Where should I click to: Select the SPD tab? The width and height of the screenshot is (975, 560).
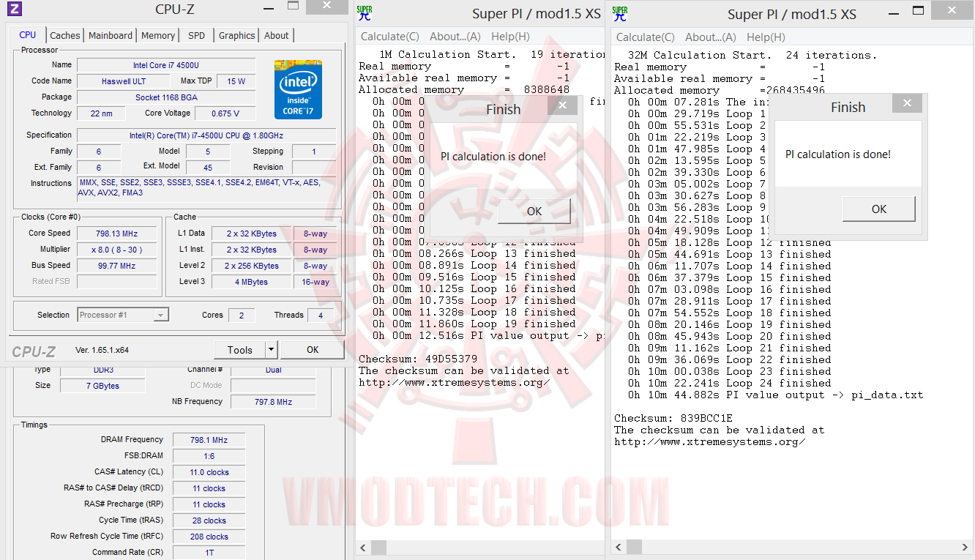[x=197, y=35]
